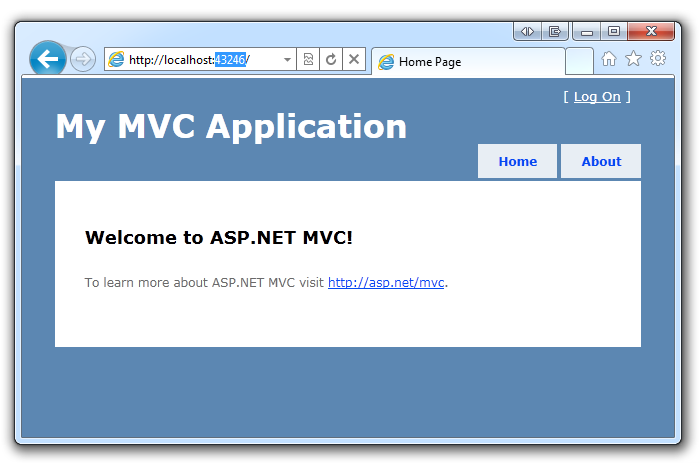Click the browser Forward arrow button
The width and height of the screenshot is (700, 463).
coord(83,59)
